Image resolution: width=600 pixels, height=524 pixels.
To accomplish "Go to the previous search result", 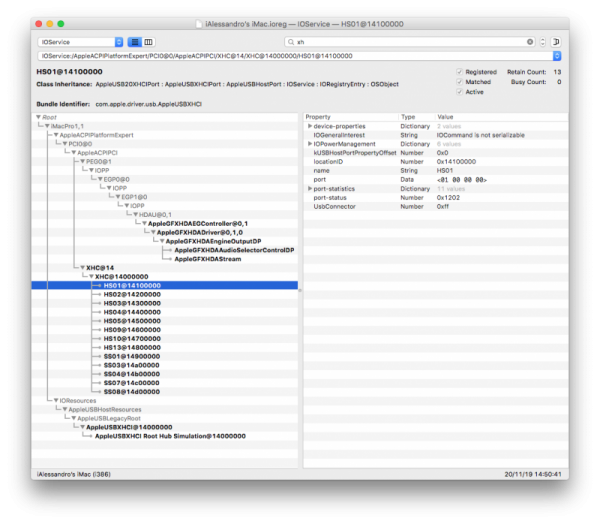I will (x=542, y=40).
